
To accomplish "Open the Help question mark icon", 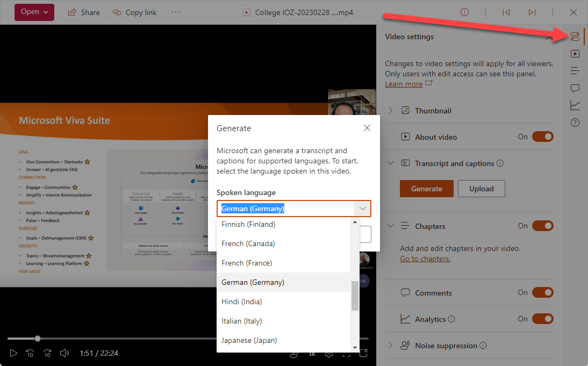I will (x=575, y=123).
